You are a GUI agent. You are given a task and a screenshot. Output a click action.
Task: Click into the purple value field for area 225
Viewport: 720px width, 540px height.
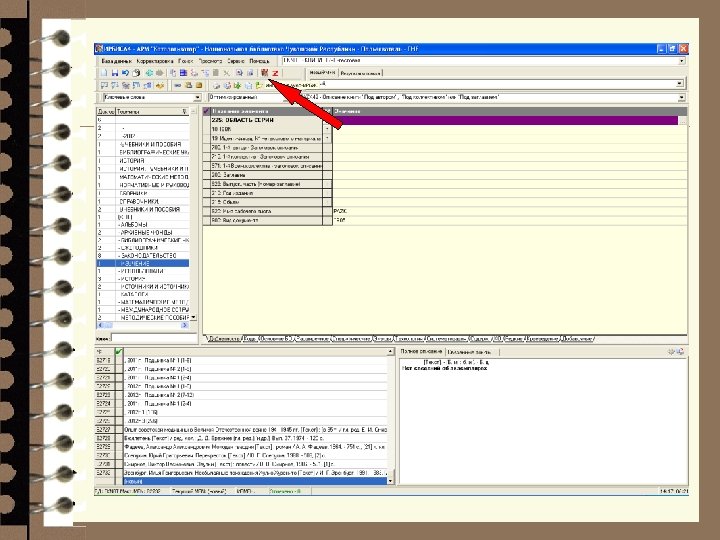tap(506, 120)
